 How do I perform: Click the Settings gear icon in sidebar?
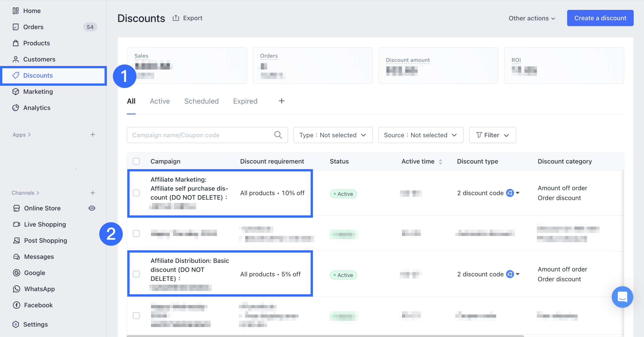16,324
